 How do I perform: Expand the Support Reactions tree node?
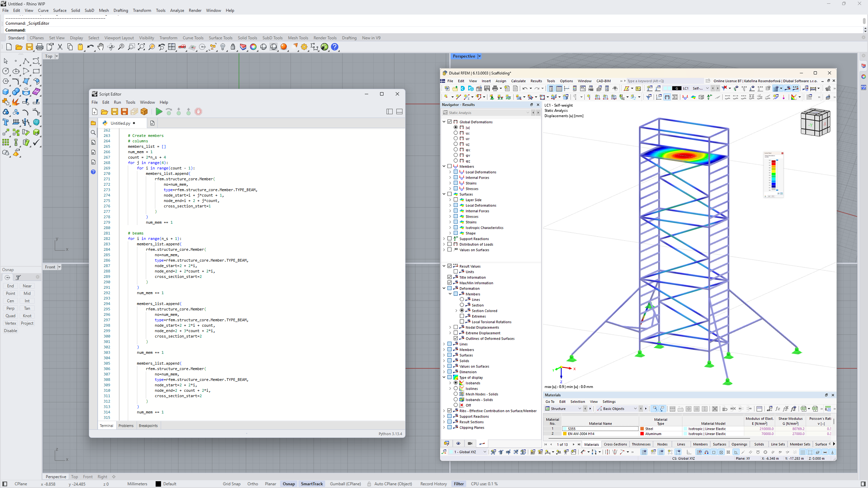pyautogui.click(x=444, y=239)
